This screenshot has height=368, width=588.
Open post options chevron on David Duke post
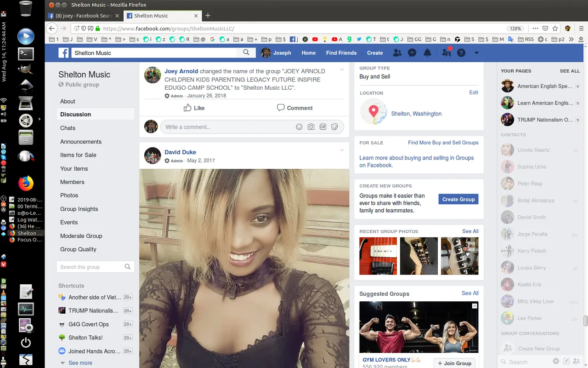click(342, 150)
